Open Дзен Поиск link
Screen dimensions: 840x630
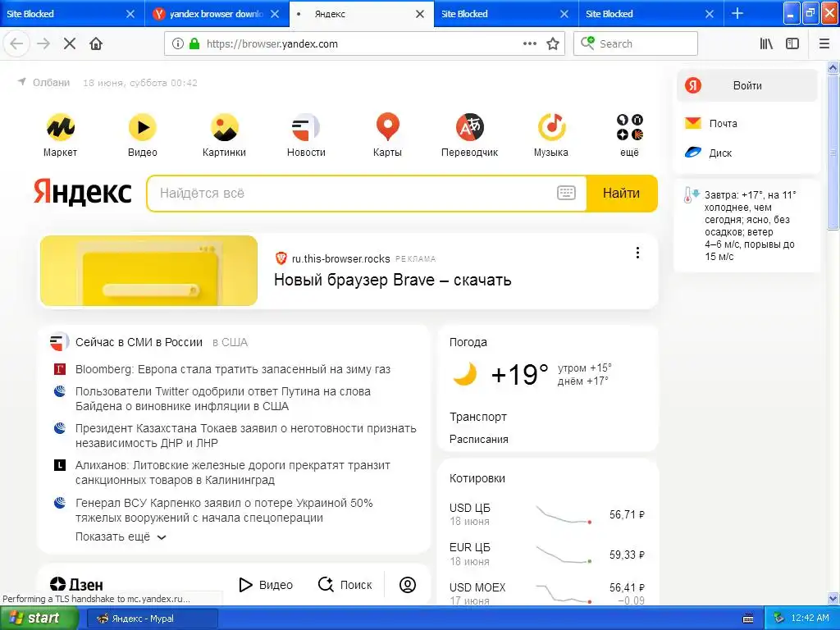(x=345, y=584)
